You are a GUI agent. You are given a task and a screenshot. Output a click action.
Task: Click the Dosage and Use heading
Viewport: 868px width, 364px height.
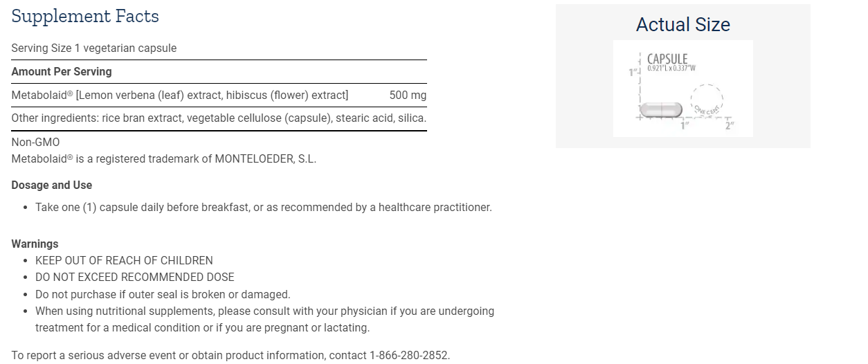point(52,185)
